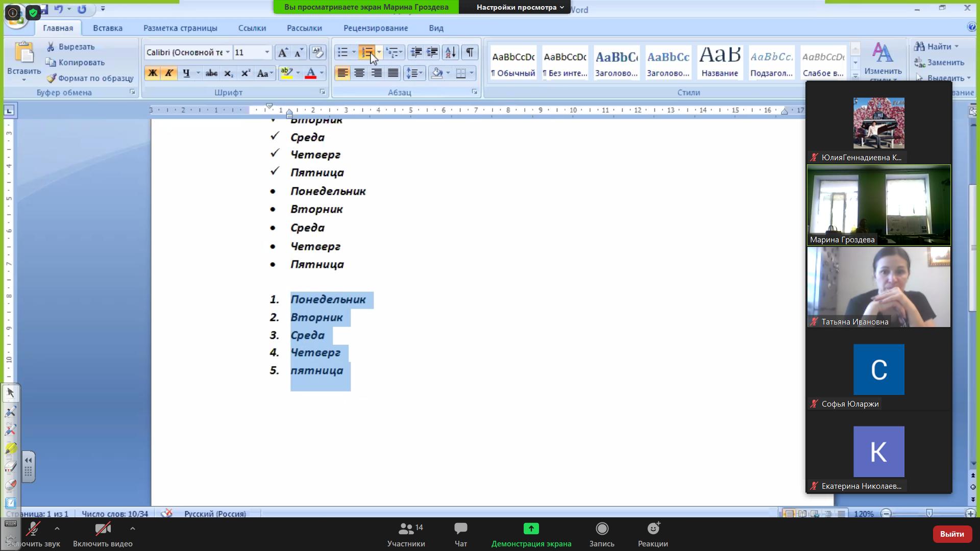Align paragraph to the right
Image resolution: width=980 pixels, height=551 pixels.
(x=376, y=73)
